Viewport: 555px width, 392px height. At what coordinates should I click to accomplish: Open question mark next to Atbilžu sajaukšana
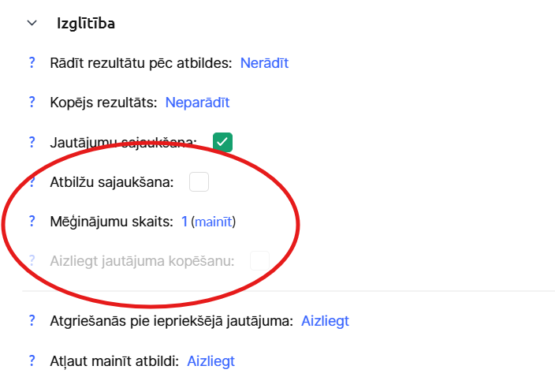(x=32, y=182)
